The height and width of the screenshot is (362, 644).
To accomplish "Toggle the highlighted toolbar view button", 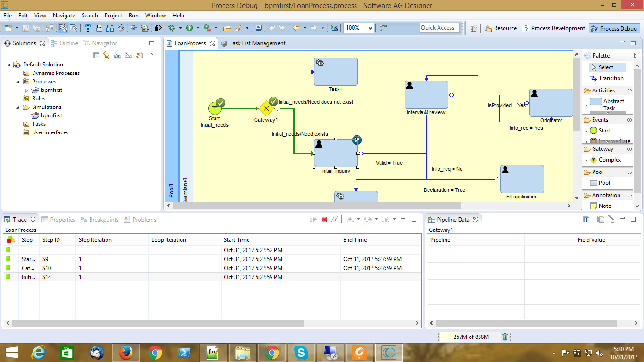I will tap(63, 28).
